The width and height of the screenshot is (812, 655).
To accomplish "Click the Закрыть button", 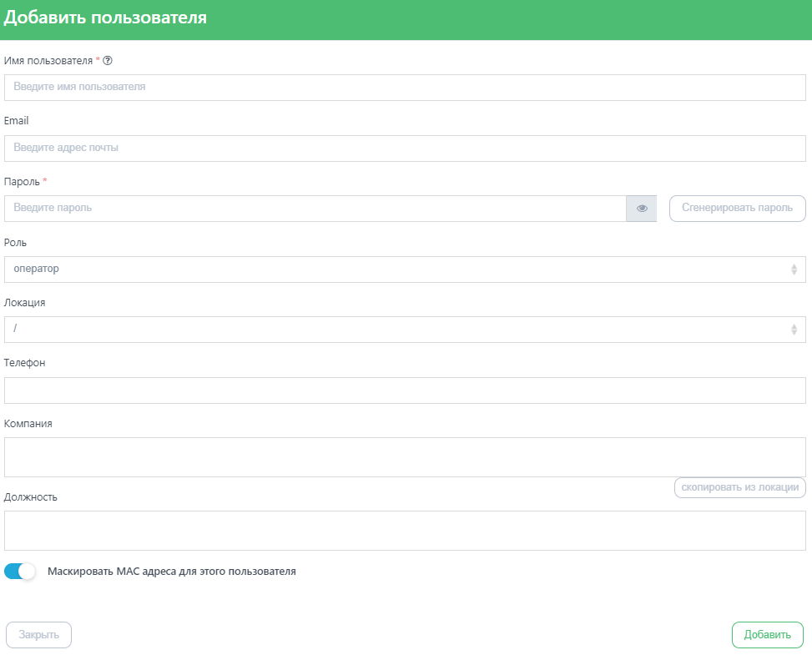I will click(39, 635).
